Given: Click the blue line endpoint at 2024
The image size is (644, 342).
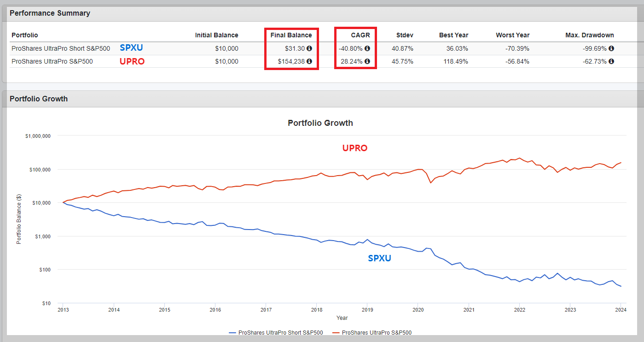Looking at the screenshot, I should point(621,286).
